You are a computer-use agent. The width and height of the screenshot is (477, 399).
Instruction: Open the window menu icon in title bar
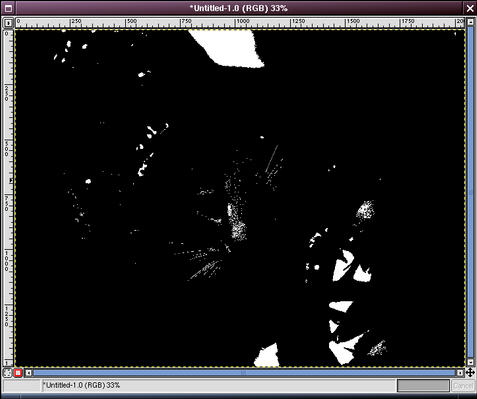tap(8, 8)
